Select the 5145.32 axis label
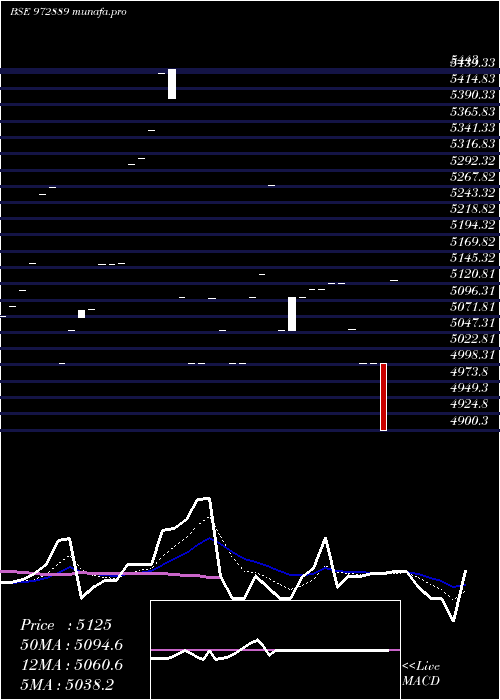 pos(472,258)
